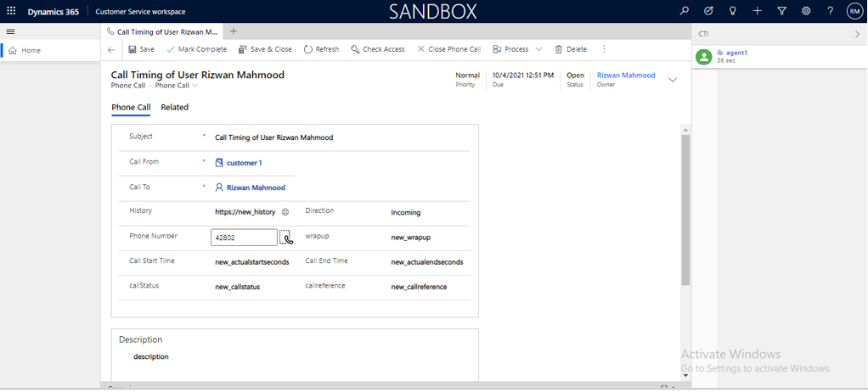Click the new_actualstartseconds value
This screenshot has height=392, width=868.
point(252,262)
